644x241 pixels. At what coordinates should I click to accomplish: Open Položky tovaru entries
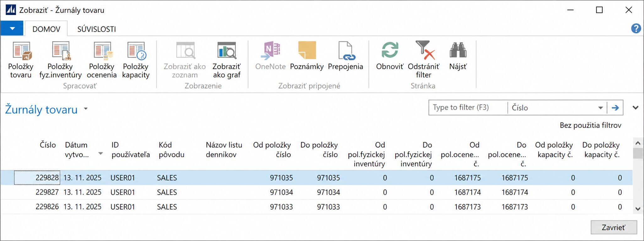pos(21,60)
